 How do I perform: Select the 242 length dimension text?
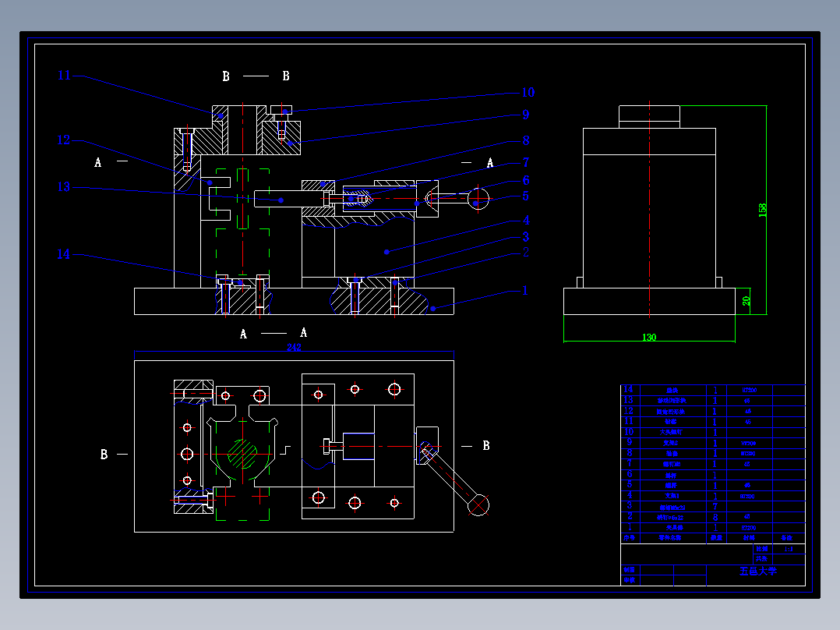(x=294, y=348)
